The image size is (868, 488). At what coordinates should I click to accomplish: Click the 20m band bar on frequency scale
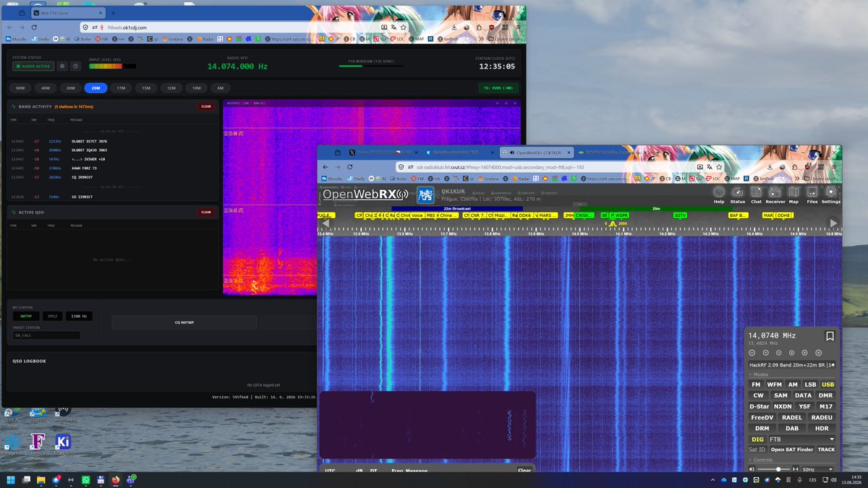[x=657, y=208]
